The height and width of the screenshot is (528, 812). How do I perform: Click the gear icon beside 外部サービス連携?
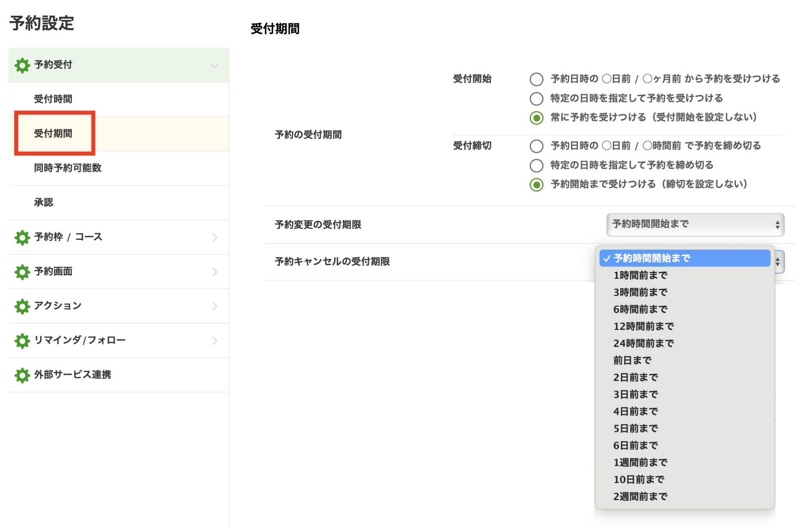tap(22, 375)
